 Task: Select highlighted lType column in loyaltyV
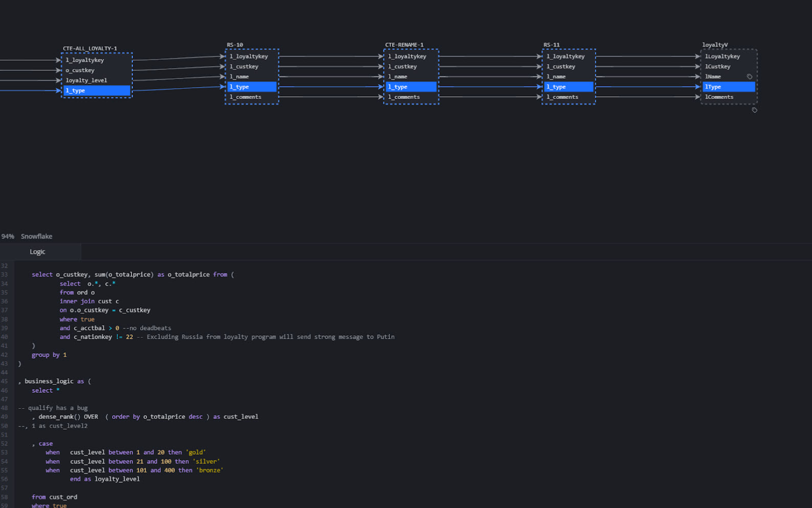pos(728,87)
